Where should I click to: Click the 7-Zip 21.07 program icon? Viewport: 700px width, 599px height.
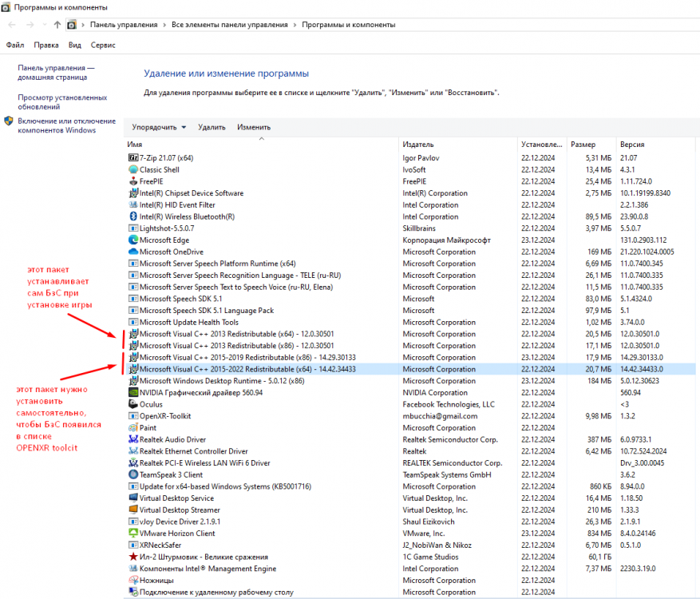pos(133,158)
